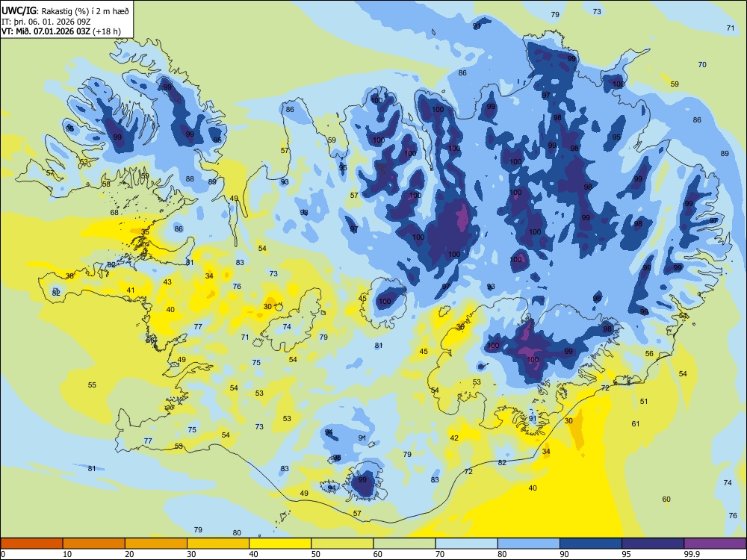Click the map value '88'
This screenshot has height=560, width=747.
click(190, 179)
